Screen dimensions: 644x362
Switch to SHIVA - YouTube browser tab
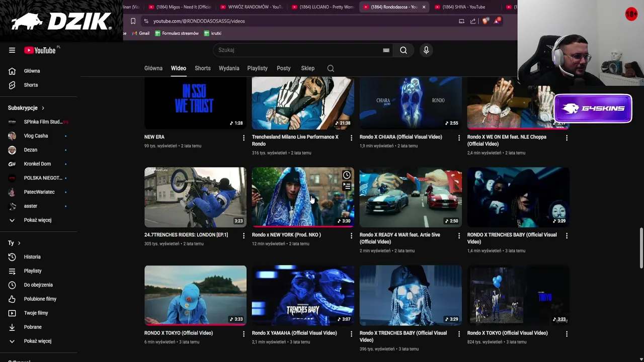(x=466, y=7)
